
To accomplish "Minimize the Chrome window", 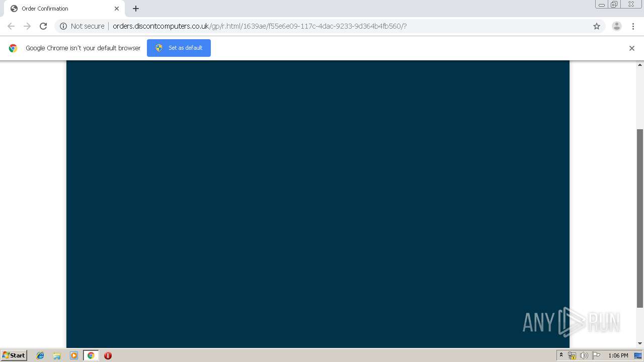I will coord(601,5).
